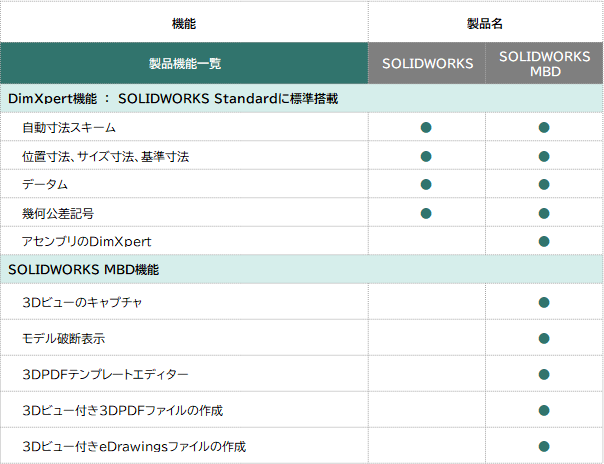Click the 幾何公差記号 row label
Image resolution: width=604 pixels, height=464 pixels.
point(57,213)
